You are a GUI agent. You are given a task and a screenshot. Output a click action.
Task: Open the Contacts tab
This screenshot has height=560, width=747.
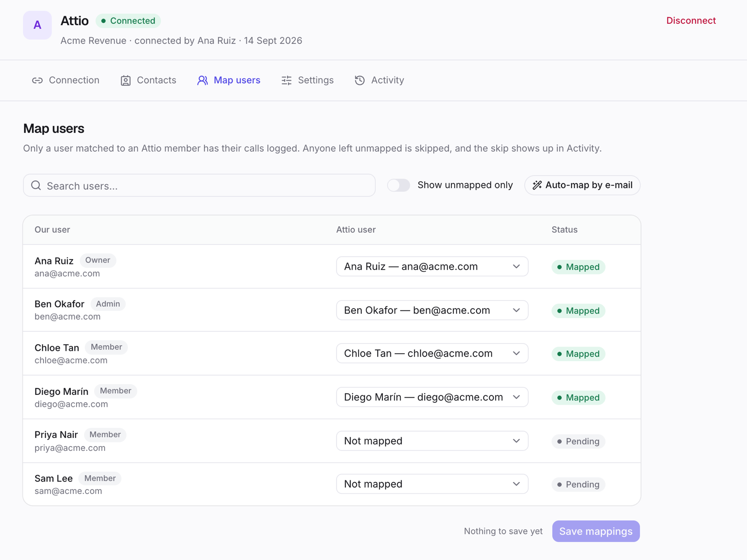[x=148, y=80]
